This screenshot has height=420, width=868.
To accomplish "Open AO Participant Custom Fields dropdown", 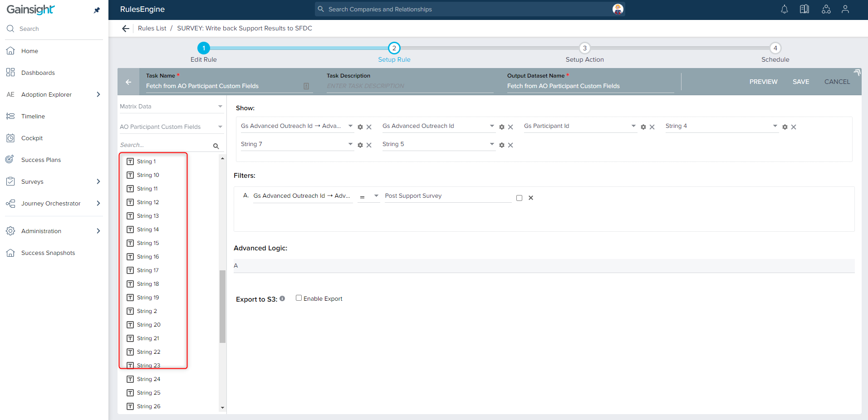I will pyautogui.click(x=172, y=127).
